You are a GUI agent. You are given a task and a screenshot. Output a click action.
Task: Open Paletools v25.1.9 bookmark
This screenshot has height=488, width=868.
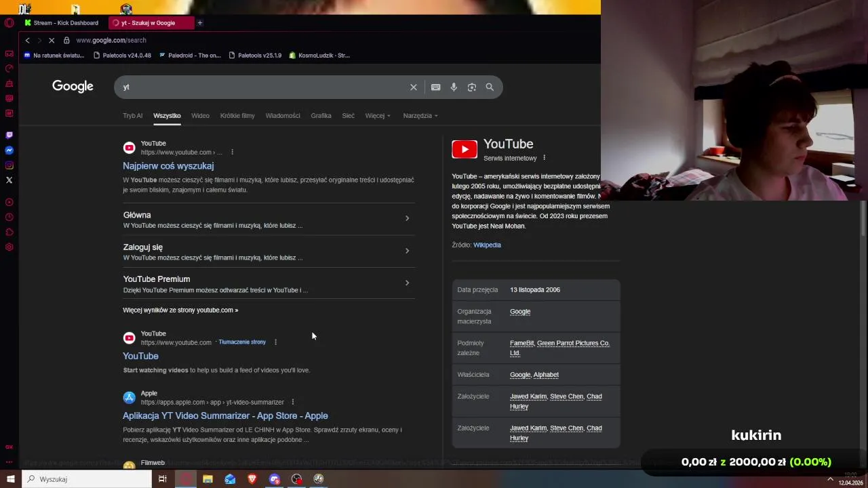pos(255,56)
